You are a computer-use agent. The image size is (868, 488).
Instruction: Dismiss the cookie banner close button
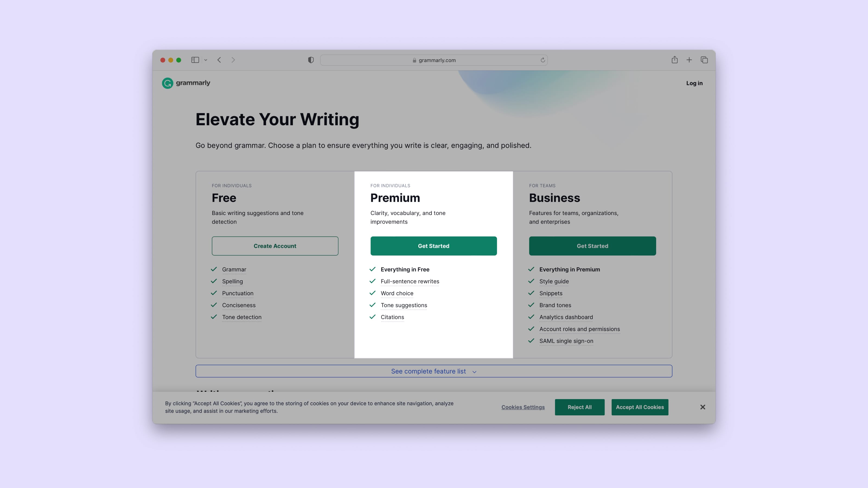point(703,407)
